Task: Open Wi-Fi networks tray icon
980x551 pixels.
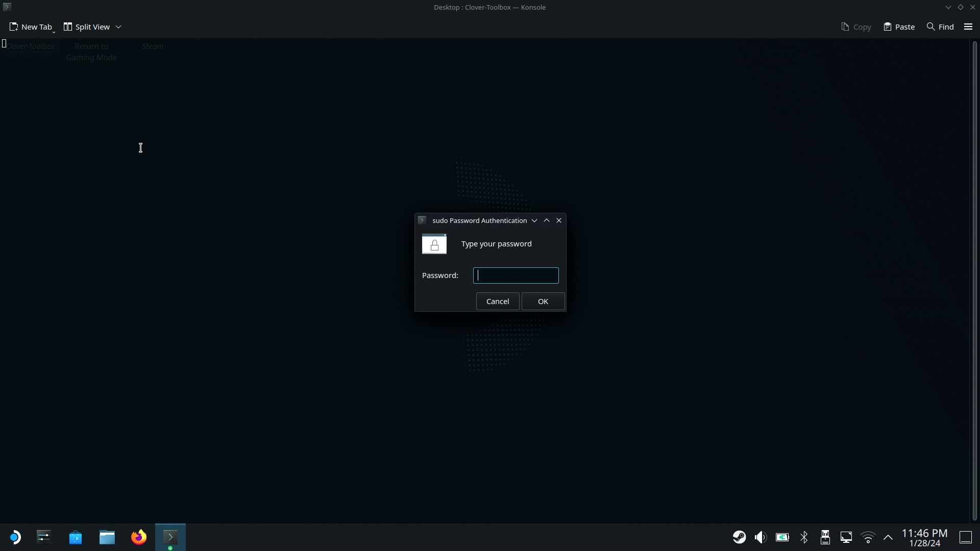Action: pyautogui.click(x=868, y=537)
